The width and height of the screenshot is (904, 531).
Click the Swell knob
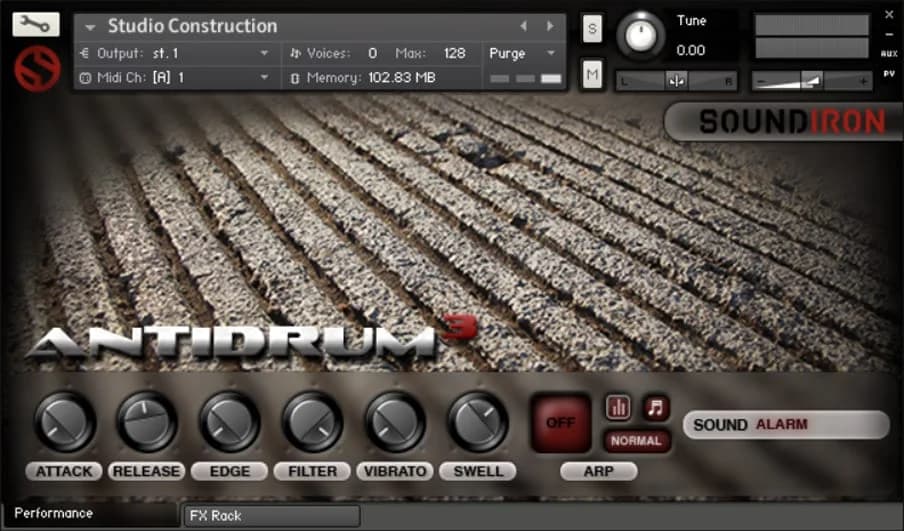pos(478,422)
